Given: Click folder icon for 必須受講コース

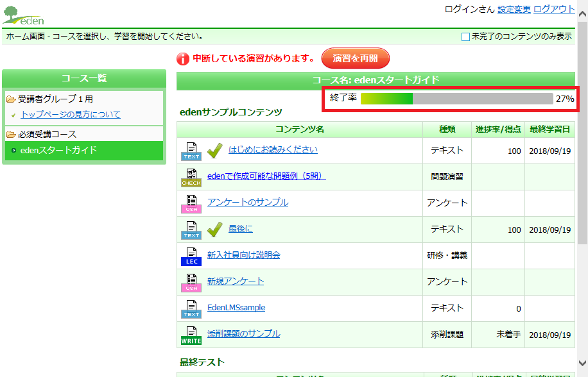Looking at the screenshot, I should (12, 135).
